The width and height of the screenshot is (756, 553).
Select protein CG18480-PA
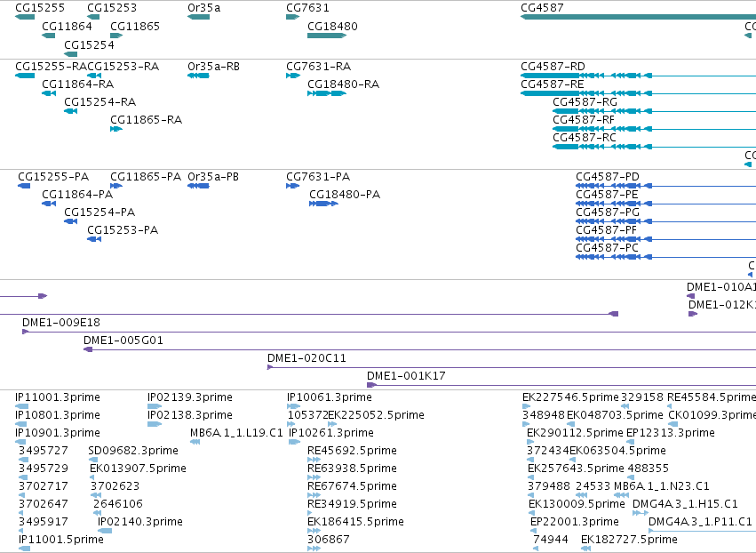323,204
